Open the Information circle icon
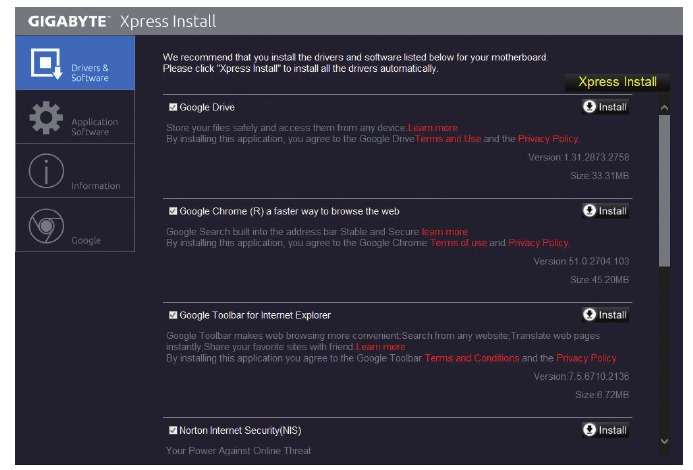Image resolution: width=693 pixels, height=470 pixels. [x=43, y=172]
